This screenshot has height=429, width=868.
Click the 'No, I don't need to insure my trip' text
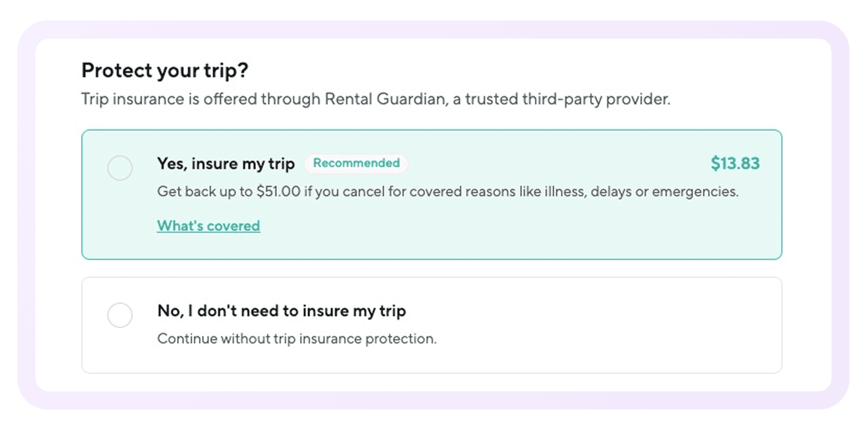click(x=282, y=311)
